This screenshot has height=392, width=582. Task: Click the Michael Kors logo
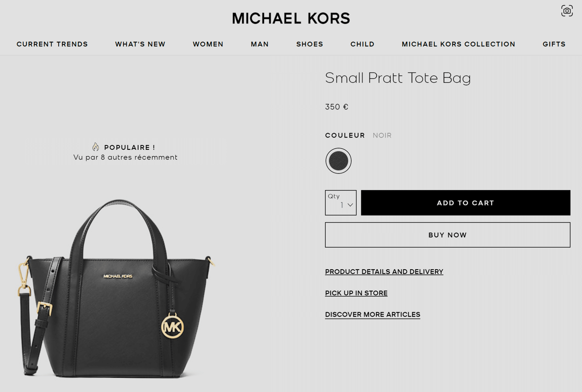(x=291, y=18)
